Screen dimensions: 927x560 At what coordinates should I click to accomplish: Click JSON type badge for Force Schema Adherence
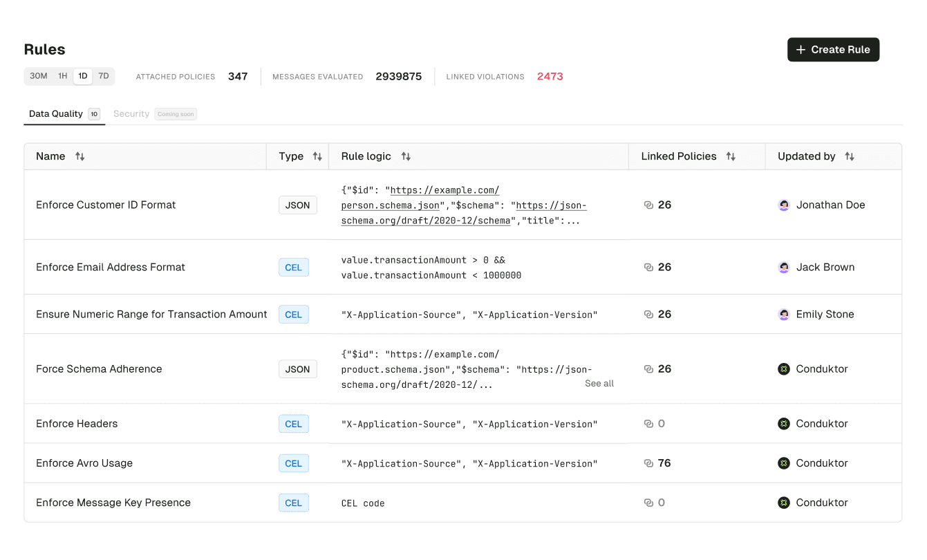(298, 369)
